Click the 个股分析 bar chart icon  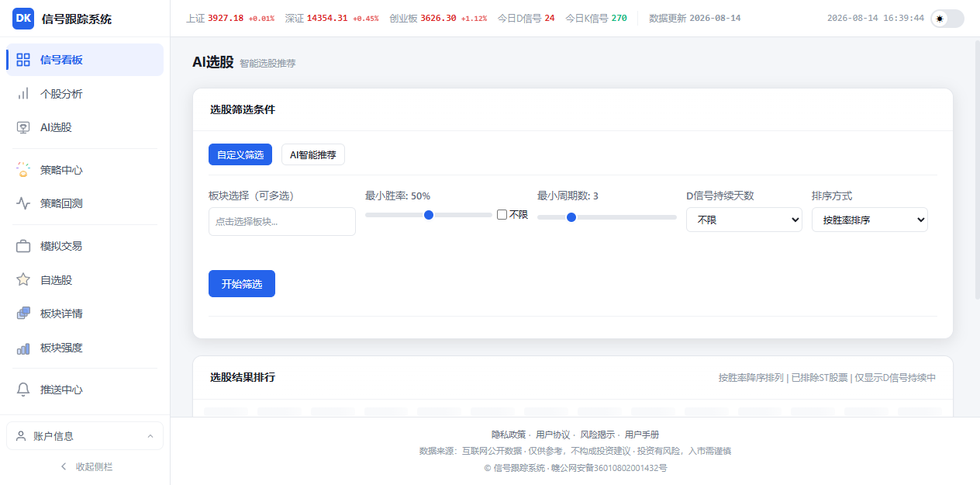pos(23,94)
